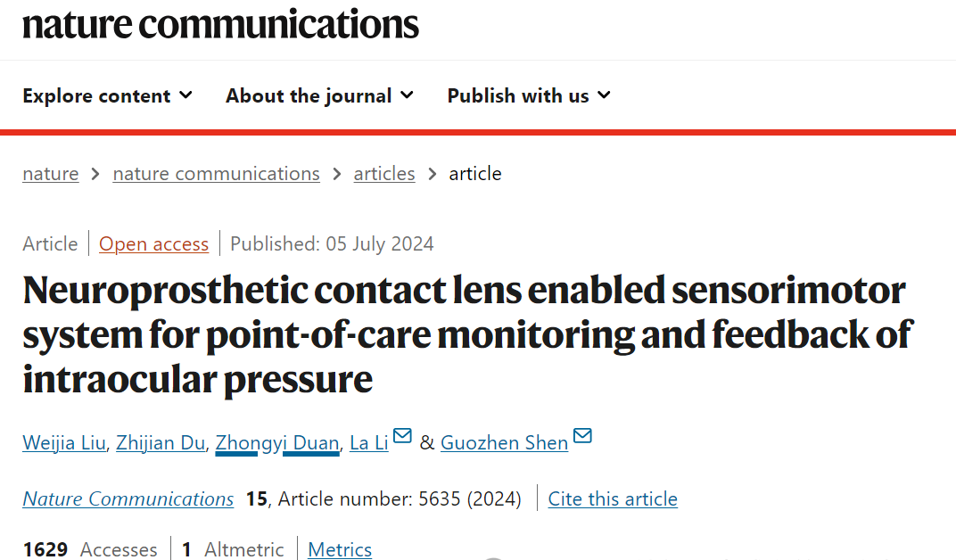956x560 pixels.
Task: Navigate to the articles breadcrumb
Action: (384, 173)
